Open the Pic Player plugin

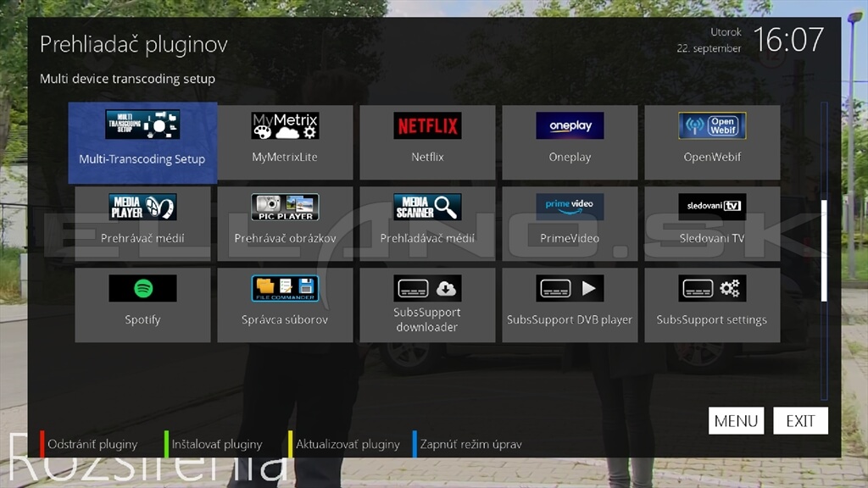(285, 224)
